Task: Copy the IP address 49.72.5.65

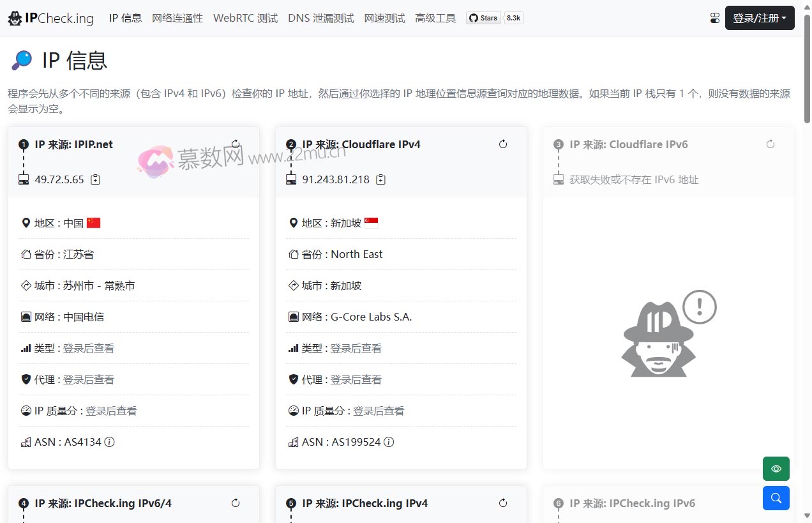Action: (96, 179)
